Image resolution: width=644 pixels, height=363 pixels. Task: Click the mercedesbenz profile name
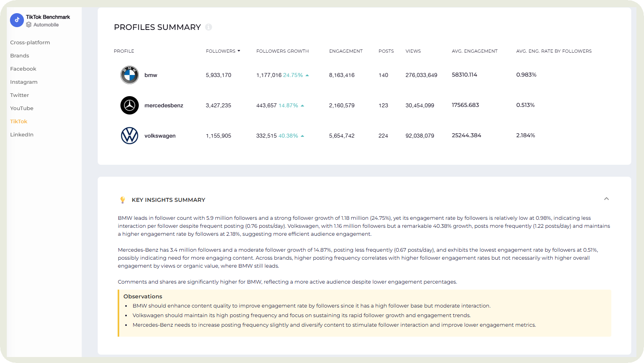point(163,105)
